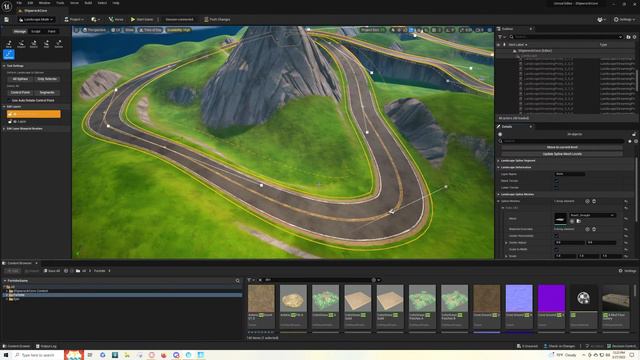Open the add content icon dropdown
The image size is (640, 360).
(96, 20)
